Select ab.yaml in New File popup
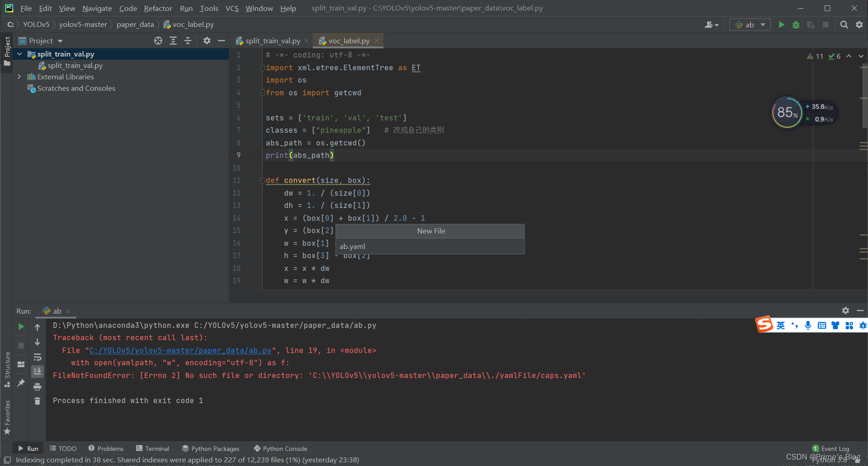The image size is (868, 466). 430,246
